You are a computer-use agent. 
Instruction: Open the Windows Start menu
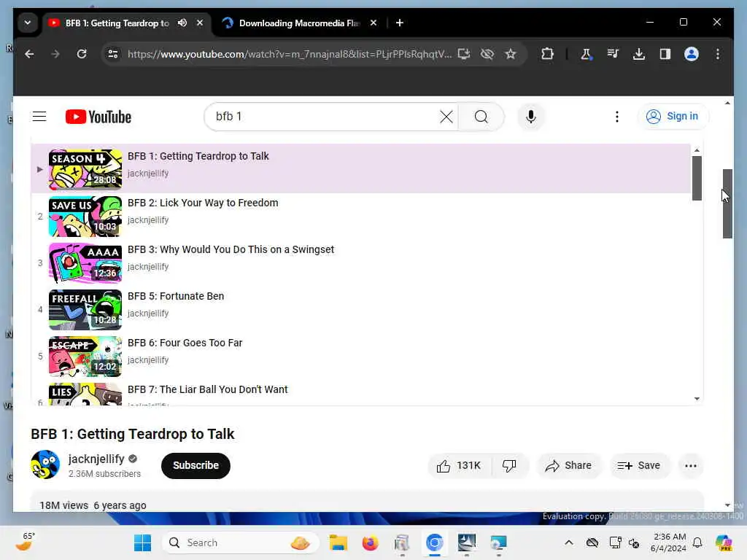coord(142,542)
